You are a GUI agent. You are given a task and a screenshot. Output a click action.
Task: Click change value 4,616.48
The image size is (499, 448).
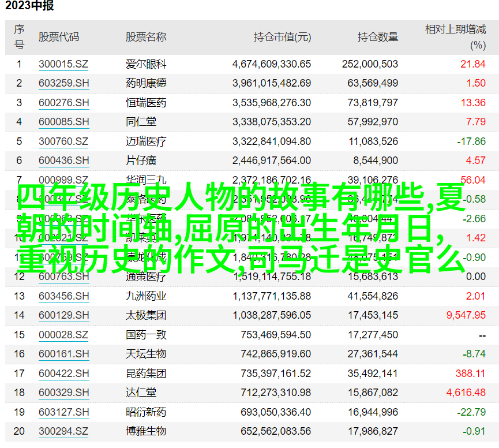point(466,393)
